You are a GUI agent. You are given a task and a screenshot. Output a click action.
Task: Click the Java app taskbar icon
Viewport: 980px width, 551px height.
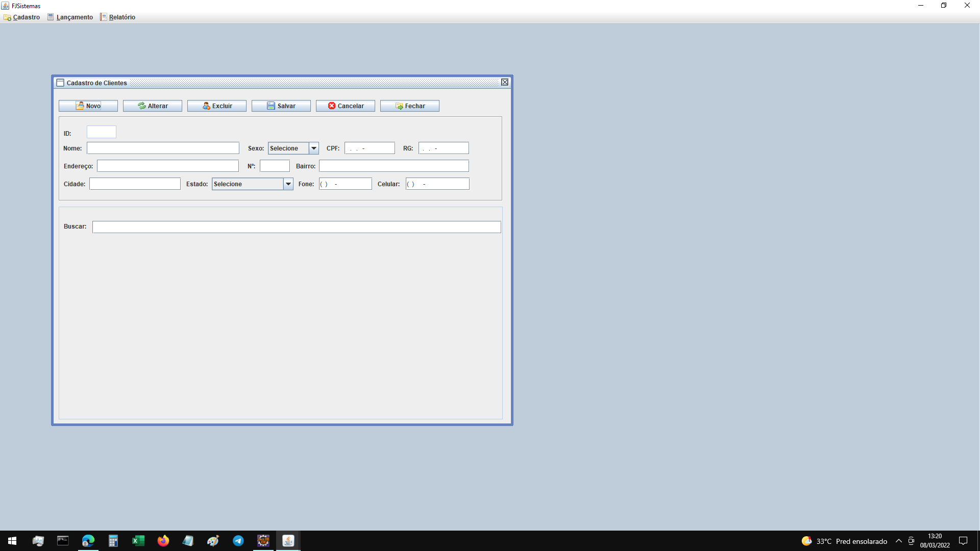[x=288, y=541]
